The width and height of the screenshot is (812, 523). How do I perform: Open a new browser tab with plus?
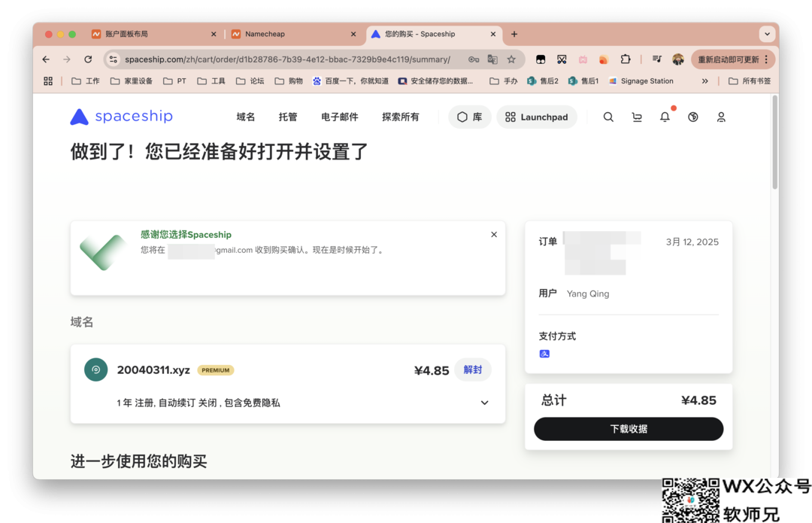tap(514, 34)
